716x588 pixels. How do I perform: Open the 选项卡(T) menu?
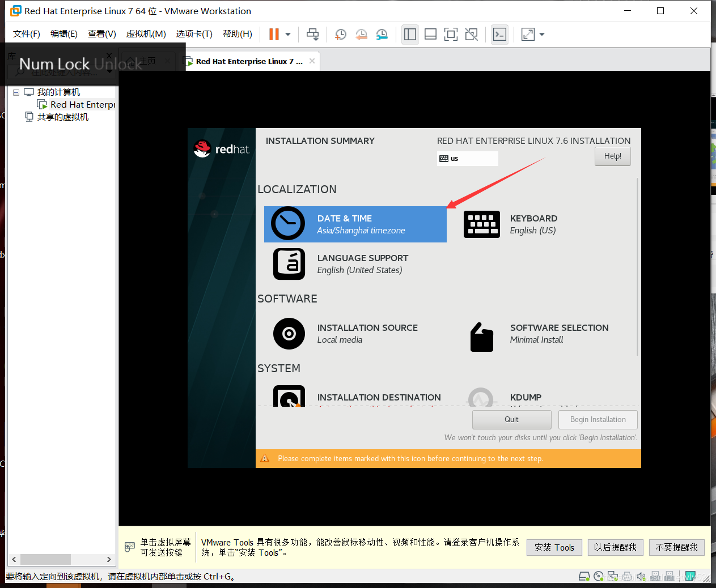[194, 34]
